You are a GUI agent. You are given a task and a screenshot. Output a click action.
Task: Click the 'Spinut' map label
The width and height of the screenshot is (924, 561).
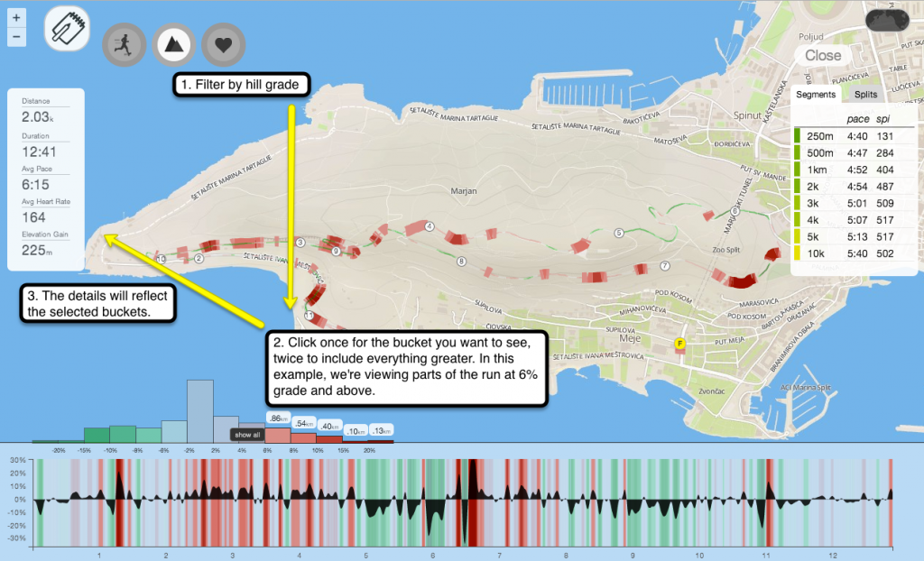747,115
